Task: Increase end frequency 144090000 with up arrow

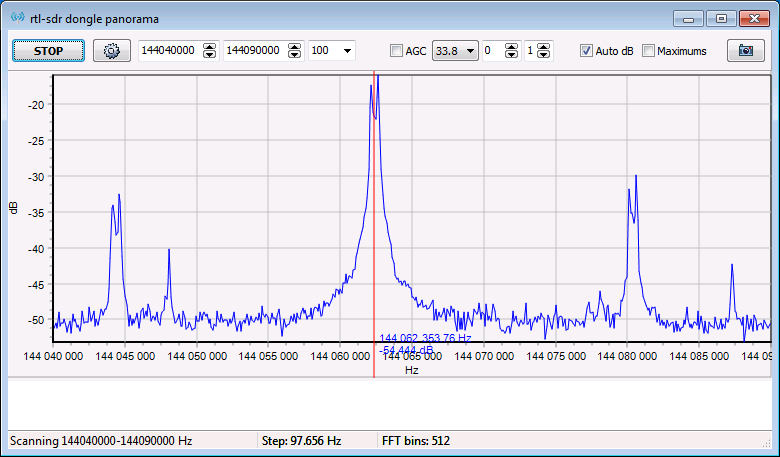Action: point(294,46)
